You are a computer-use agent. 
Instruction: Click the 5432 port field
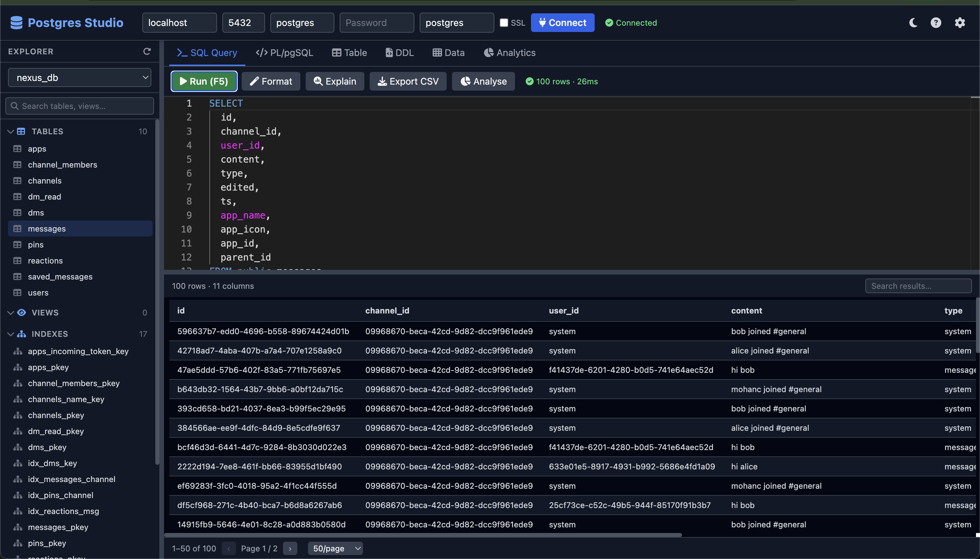coord(244,23)
